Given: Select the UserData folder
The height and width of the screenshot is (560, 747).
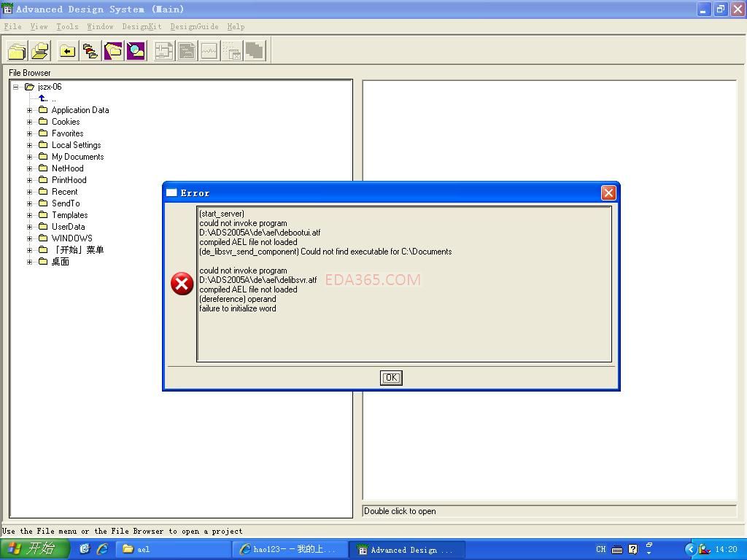Looking at the screenshot, I should [68, 227].
